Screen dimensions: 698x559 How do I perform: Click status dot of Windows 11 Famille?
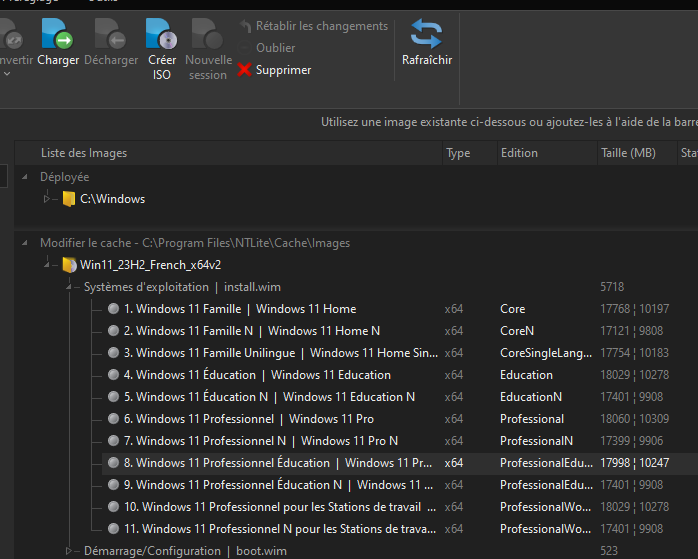(114, 308)
